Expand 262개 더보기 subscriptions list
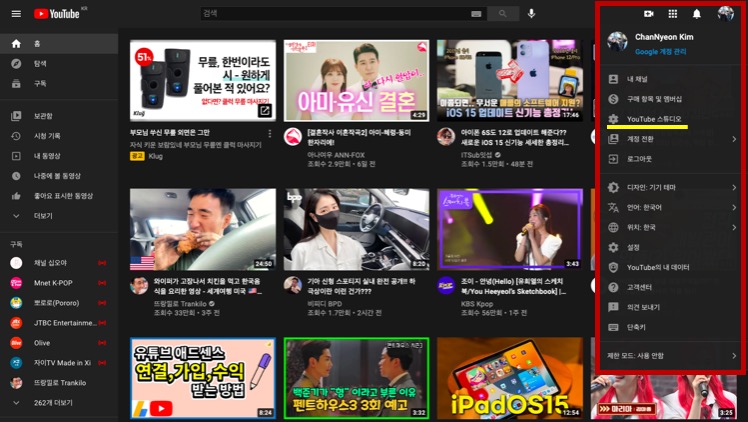The width and height of the screenshot is (748, 422). click(x=59, y=403)
